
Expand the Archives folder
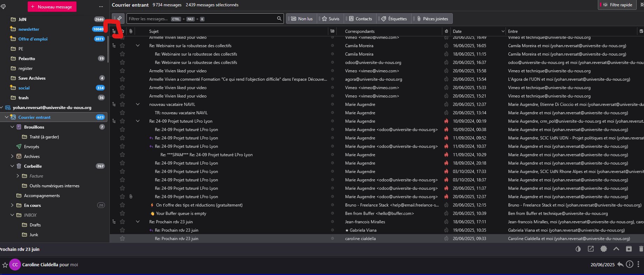12,157
